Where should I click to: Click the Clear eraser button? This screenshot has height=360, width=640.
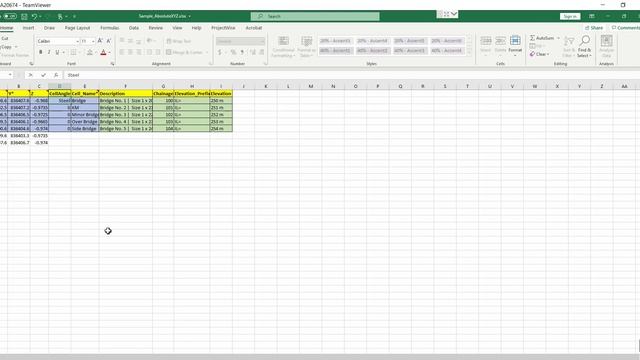[x=539, y=54]
